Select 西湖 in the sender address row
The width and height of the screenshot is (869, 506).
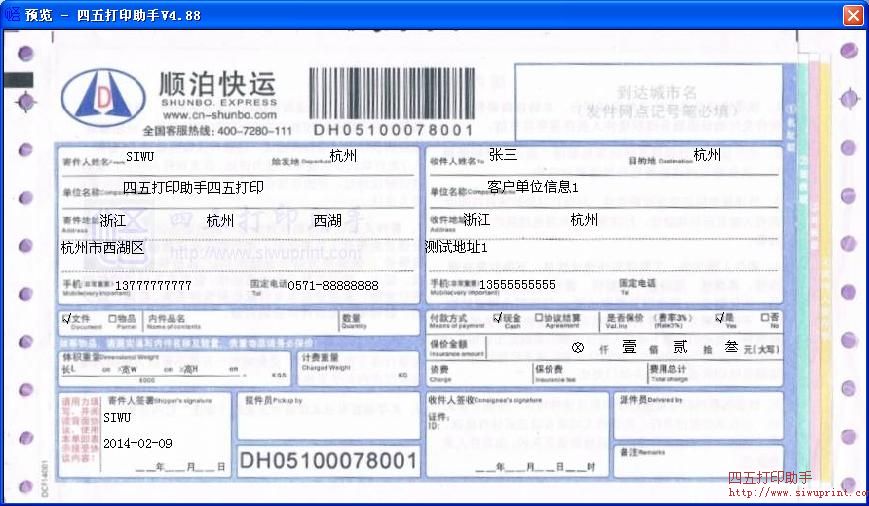[328, 221]
